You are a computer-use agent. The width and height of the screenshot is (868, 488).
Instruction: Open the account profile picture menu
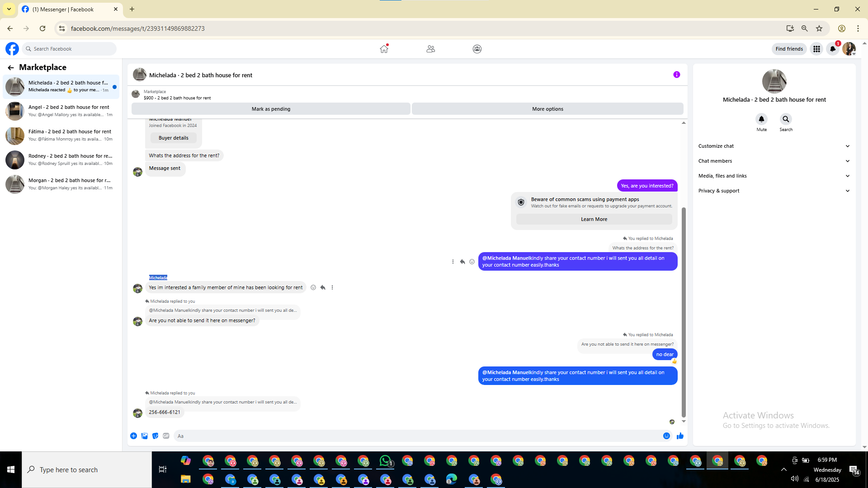click(849, 49)
